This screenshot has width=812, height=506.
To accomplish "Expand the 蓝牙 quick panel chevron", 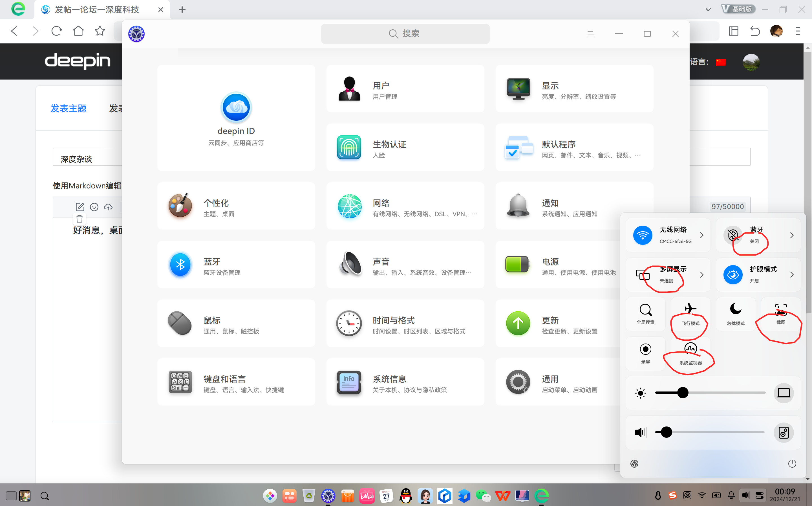I will (792, 235).
